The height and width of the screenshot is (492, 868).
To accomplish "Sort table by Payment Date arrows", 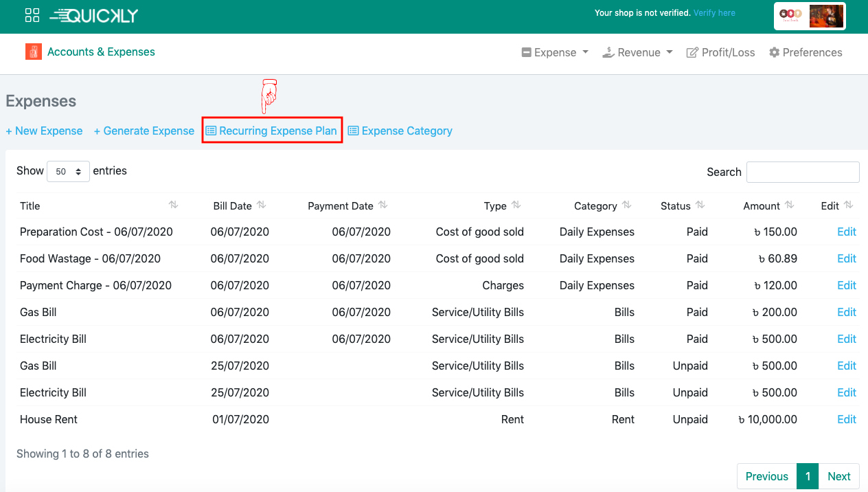I will [382, 205].
